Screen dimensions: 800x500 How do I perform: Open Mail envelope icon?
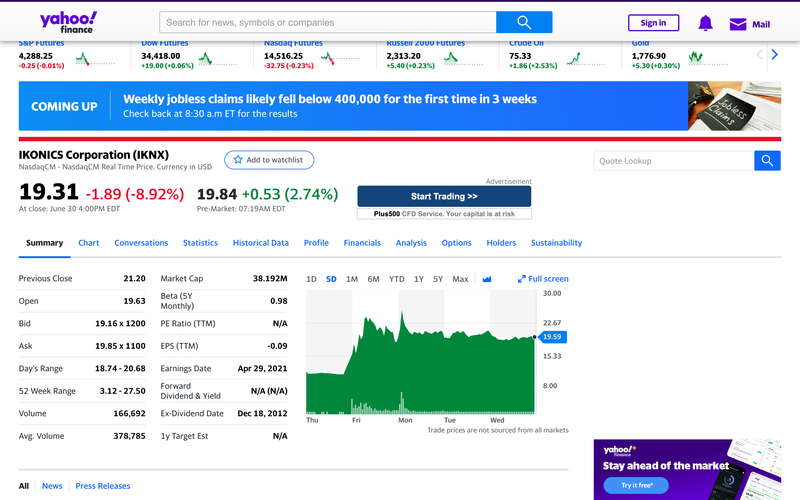pos(738,24)
